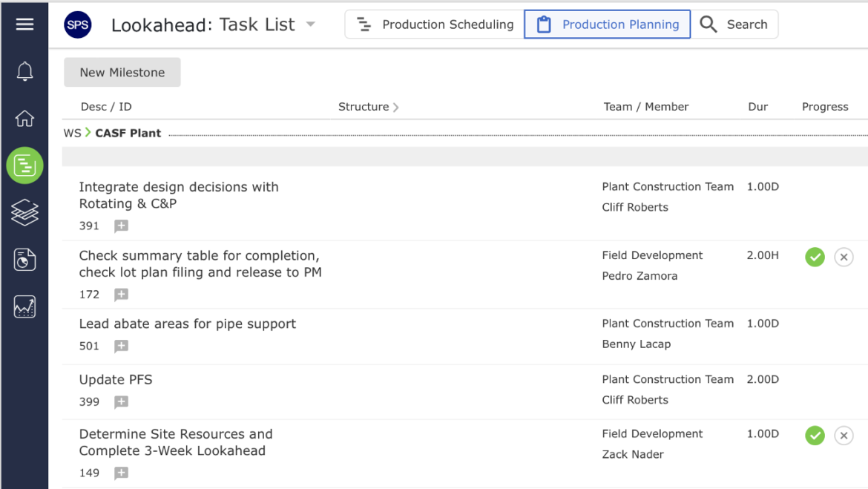Add comment to task 172
This screenshot has width=868, height=489.
[121, 294]
